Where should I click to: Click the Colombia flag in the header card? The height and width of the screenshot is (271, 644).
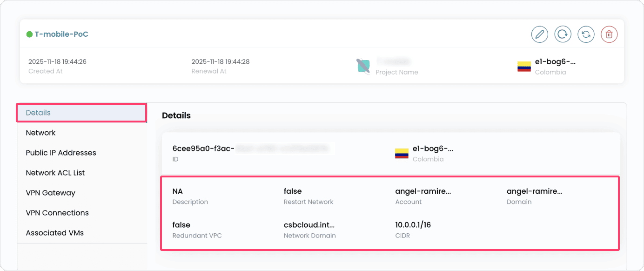coord(524,67)
